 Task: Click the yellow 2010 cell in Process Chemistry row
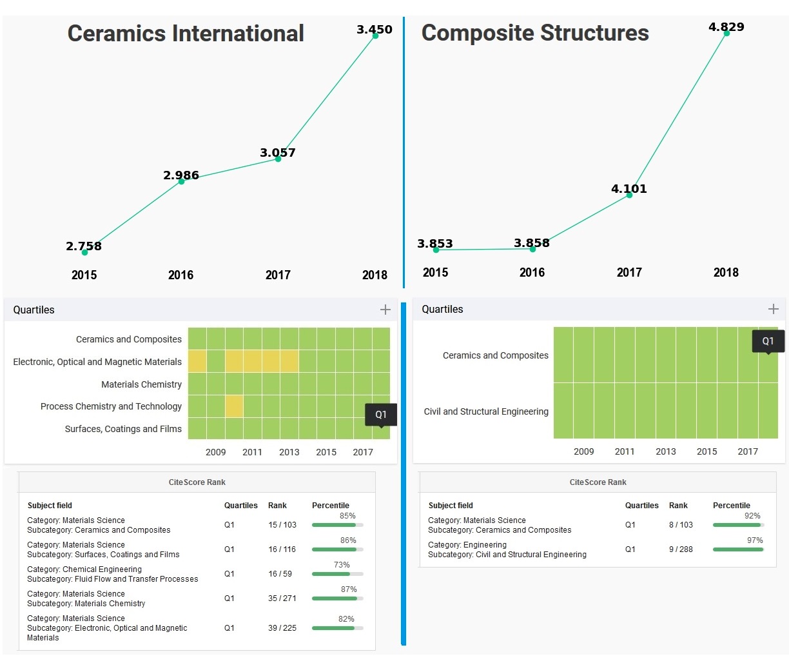pyautogui.click(x=235, y=406)
